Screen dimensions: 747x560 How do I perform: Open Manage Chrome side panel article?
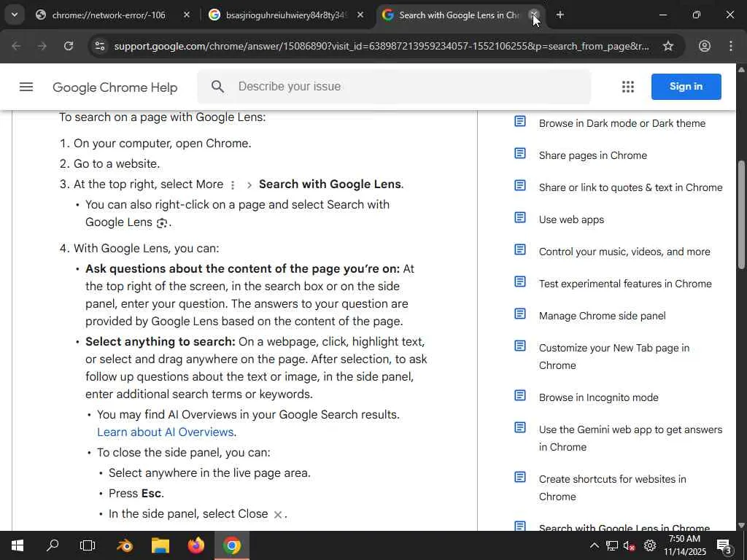602,316
